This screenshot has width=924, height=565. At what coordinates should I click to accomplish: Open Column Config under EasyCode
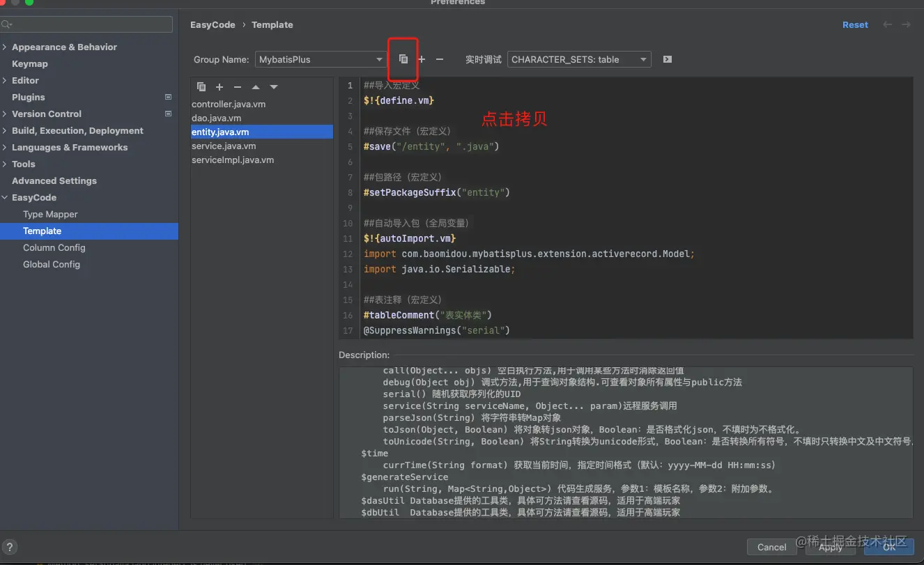(x=54, y=247)
